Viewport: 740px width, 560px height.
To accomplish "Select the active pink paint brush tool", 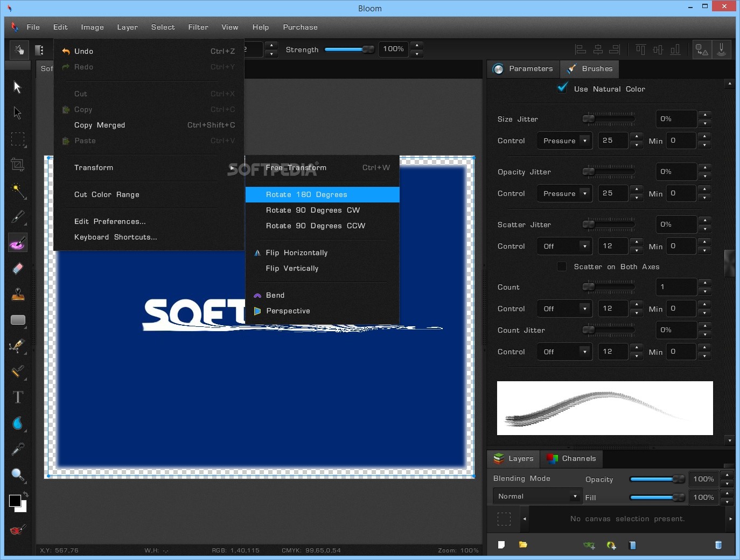I will click(x=18, y=243).
